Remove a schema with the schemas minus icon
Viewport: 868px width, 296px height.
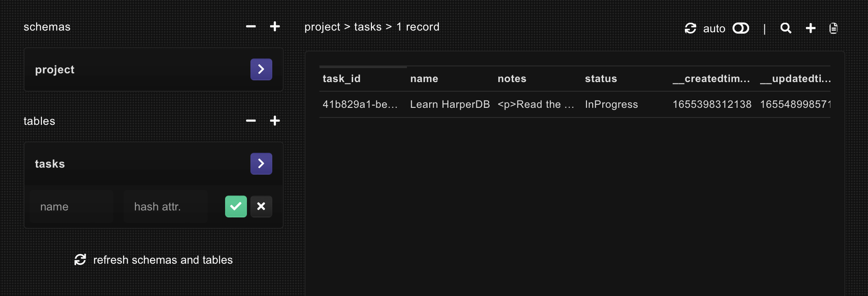click(x=250, y=27)
